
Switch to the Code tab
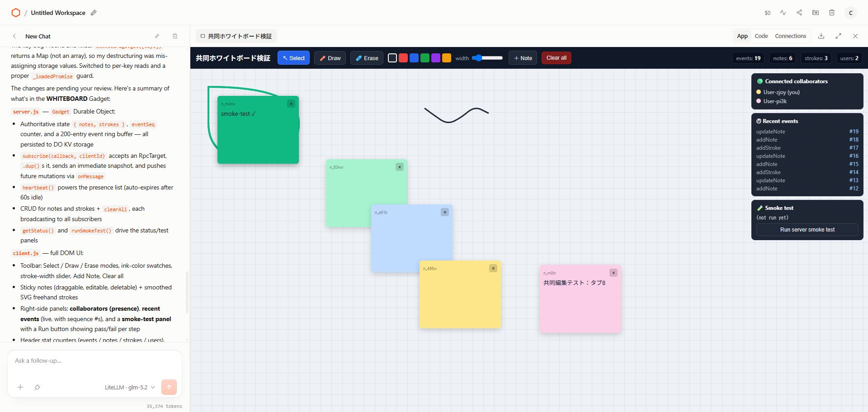(761, 36)
